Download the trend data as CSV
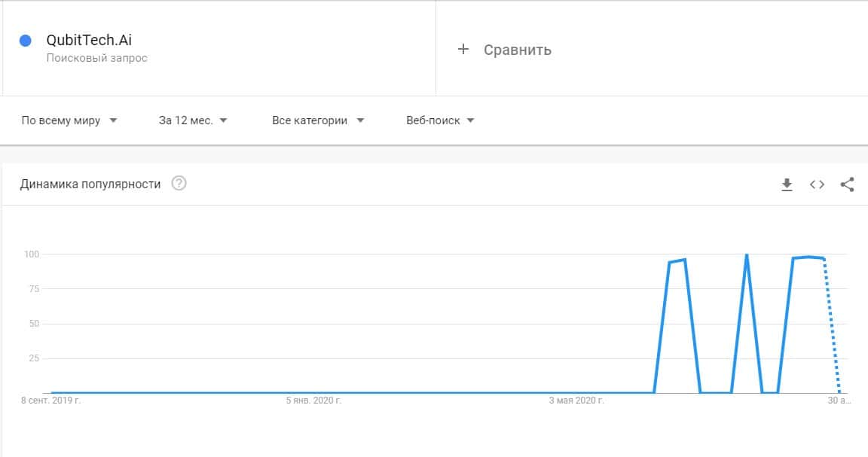Image resolution: width=868 pixels, height=457 pixels. point(787,184)
